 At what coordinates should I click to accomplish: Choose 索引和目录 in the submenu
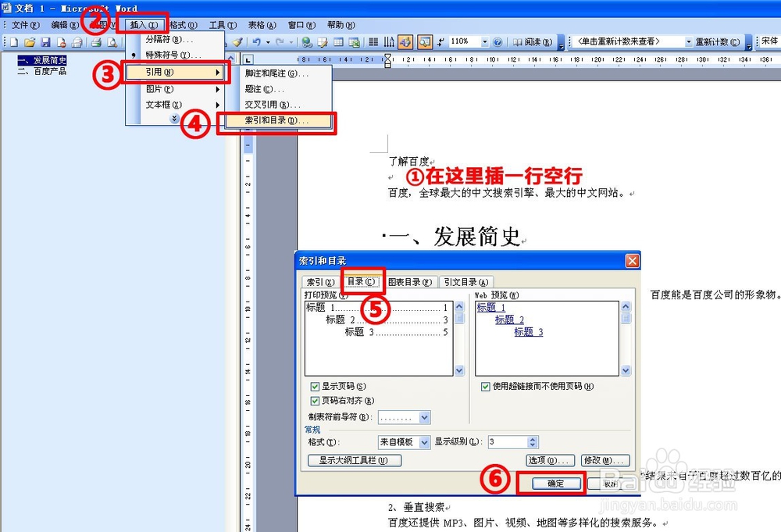[278, 120]
